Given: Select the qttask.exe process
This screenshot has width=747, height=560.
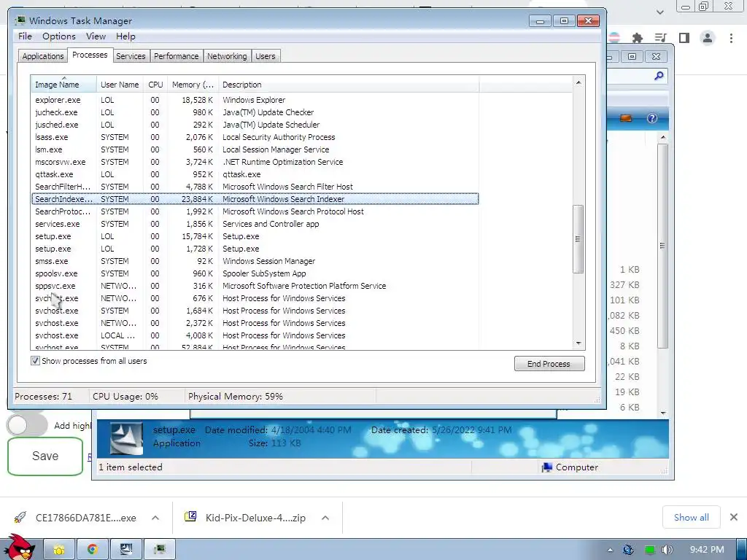Looking at the screenshot, I should pyautogui.click(x=255, y=174).
